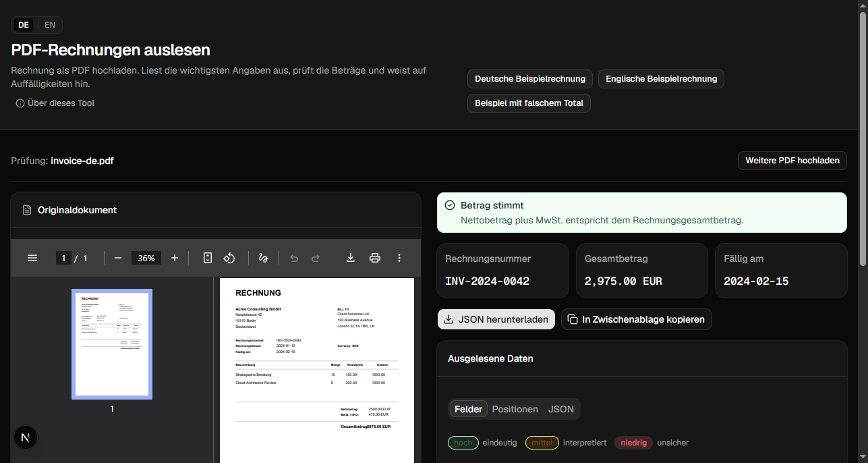This screenshot has width=868, height=463.
Task: Print the PDF document
Action: (375, 258)
